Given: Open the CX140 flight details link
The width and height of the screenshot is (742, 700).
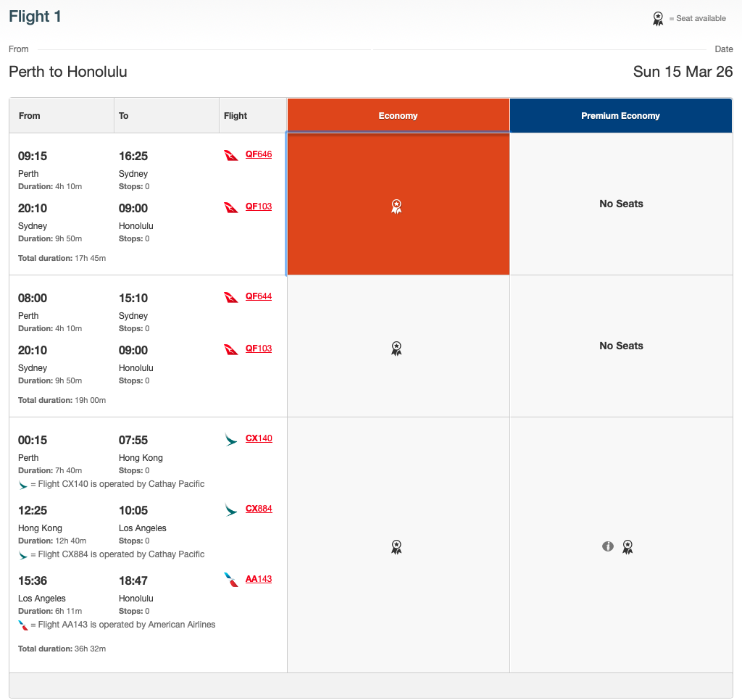Looking at the screenshot, I should (x=259, y=438).
